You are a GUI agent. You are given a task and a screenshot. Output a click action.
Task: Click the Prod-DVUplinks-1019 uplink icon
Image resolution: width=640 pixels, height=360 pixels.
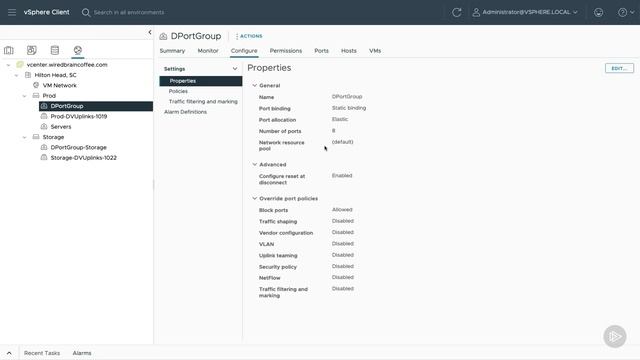point(44,116)
